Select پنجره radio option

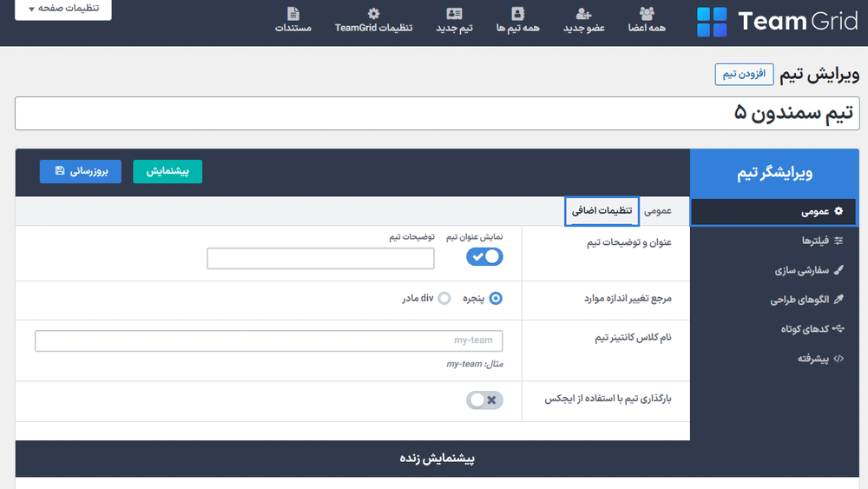[496, 298]
